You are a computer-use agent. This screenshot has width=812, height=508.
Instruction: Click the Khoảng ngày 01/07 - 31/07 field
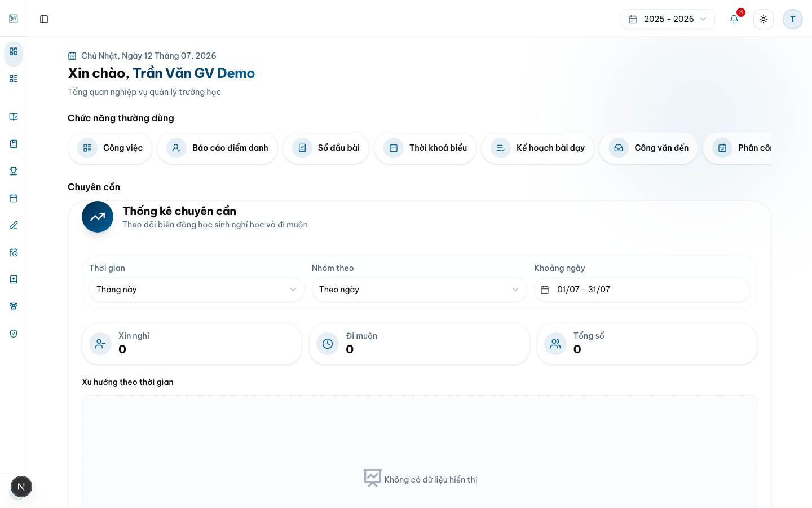[642, 290]
